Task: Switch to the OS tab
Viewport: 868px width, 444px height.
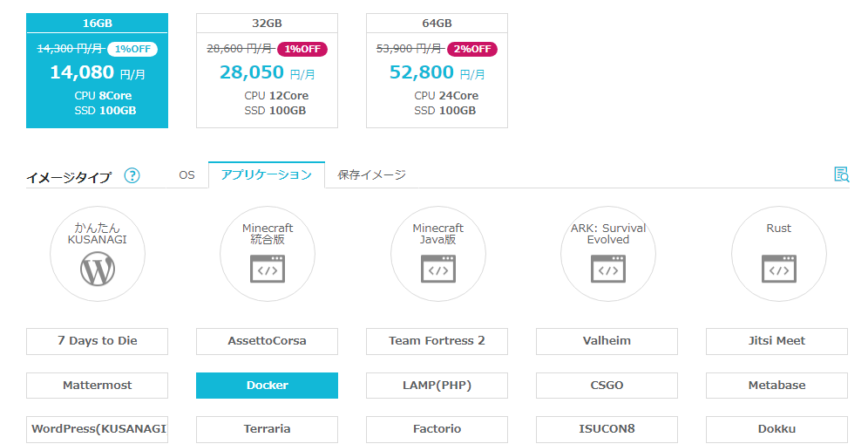Action: pyautogui.click(x=186, y=174)
